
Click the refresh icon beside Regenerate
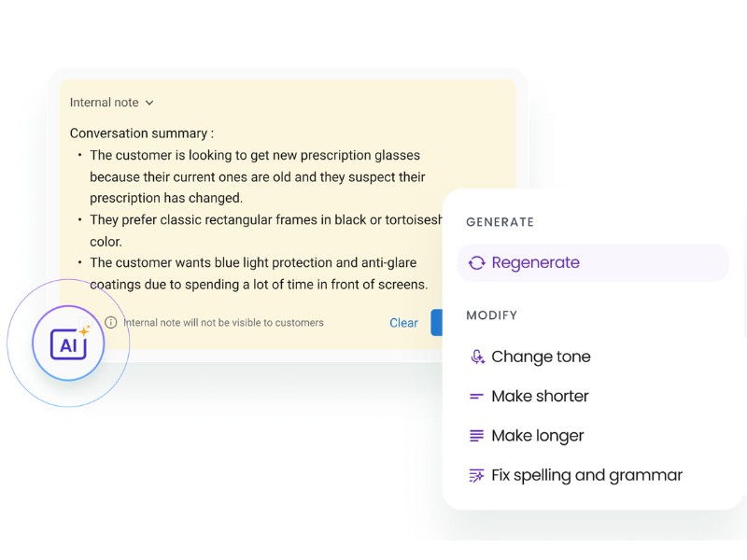click(477, 262)
